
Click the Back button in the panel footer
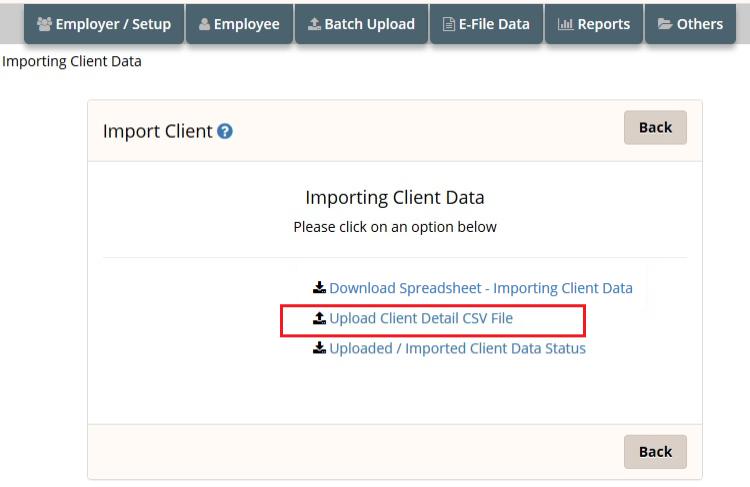655,452
